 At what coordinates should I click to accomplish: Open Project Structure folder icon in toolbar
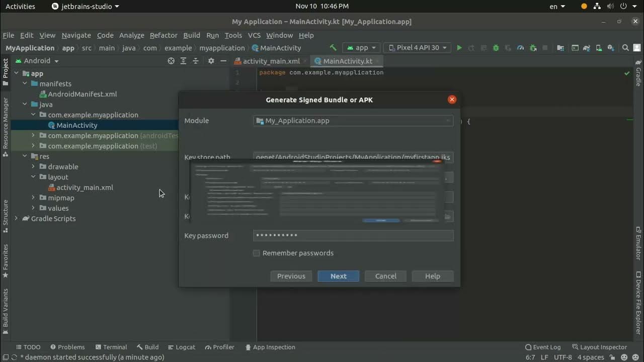[560, 48]
